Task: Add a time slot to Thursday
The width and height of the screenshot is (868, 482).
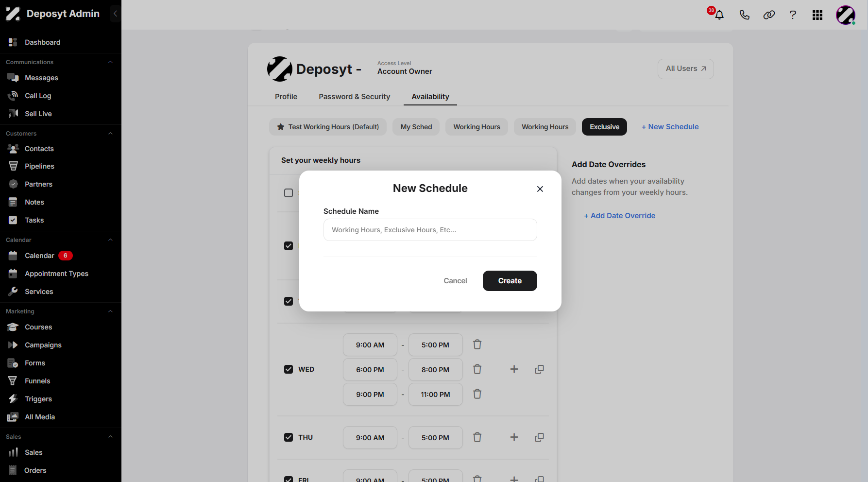Action: pos(514,437)
